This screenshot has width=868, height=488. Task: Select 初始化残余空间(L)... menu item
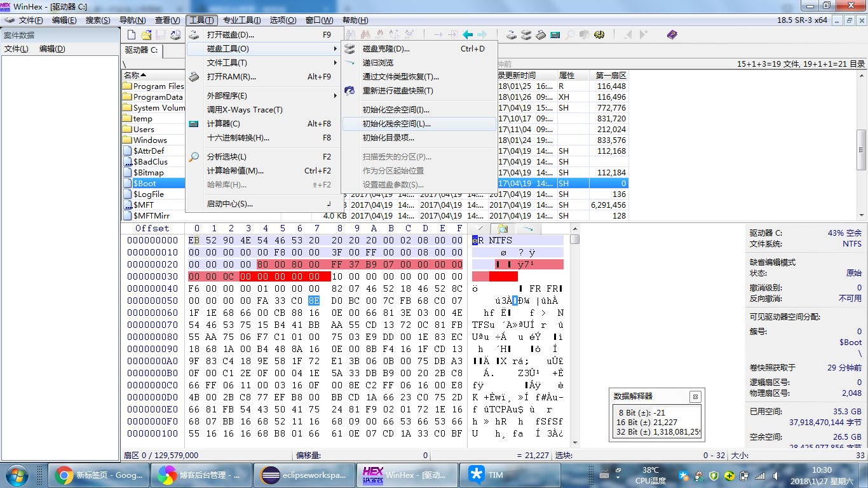pyautogui.click(x=419, y=124)
